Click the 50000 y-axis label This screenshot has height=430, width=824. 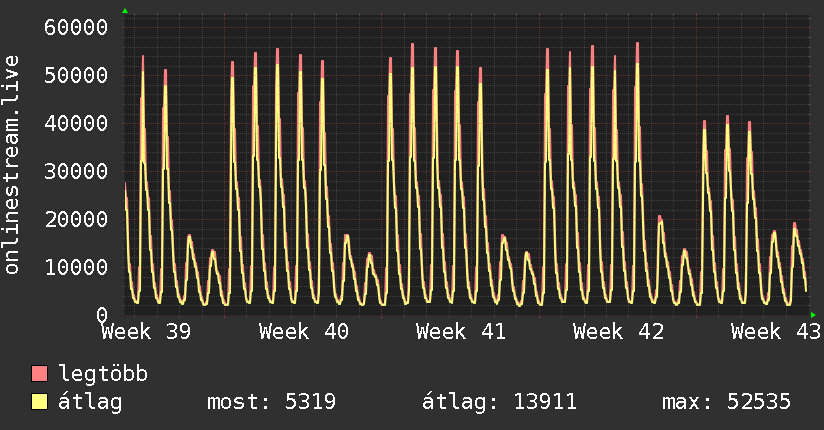pos(76,75)
